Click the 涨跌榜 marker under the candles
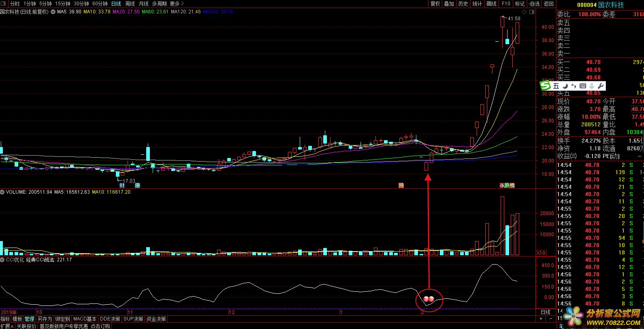The height and width of the screenshot is (329, 644). [x=507, y=185]
